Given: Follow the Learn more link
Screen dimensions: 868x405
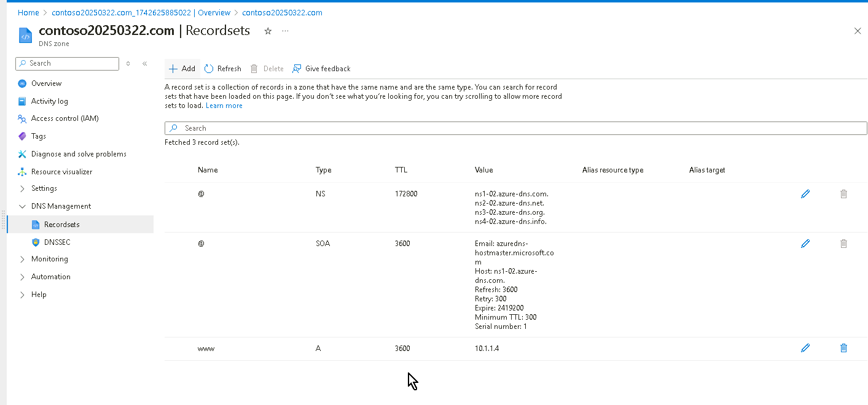Looking at the screenshot, I should (224, 106).
